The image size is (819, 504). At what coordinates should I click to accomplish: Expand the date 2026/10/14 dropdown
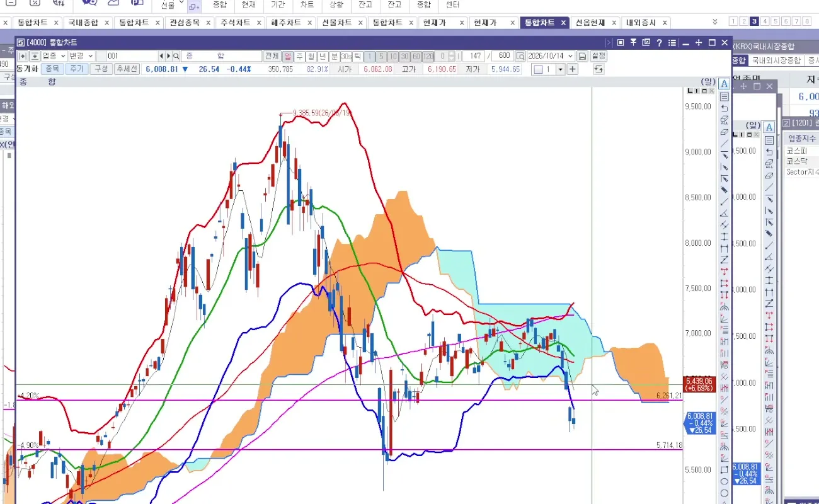pos(571,56)
